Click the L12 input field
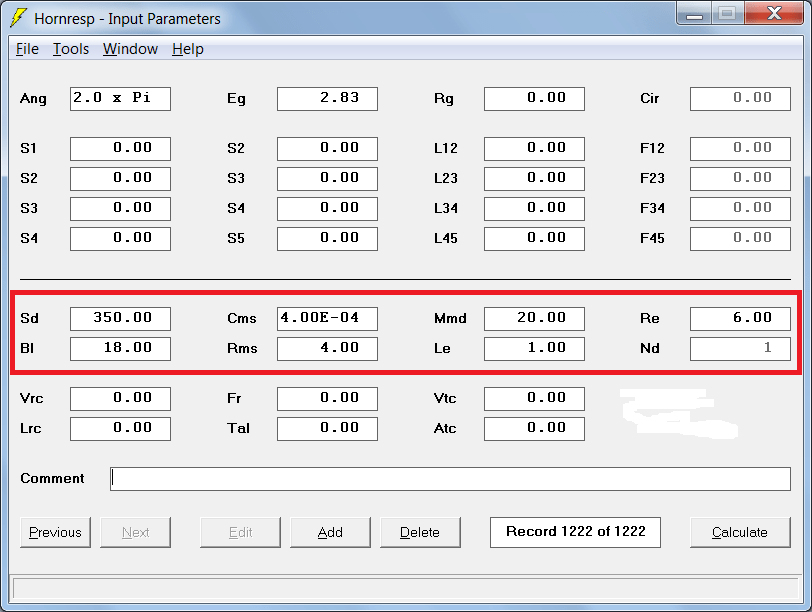Image resolution: width=812 pixels, height=612 pixels. 534,149
